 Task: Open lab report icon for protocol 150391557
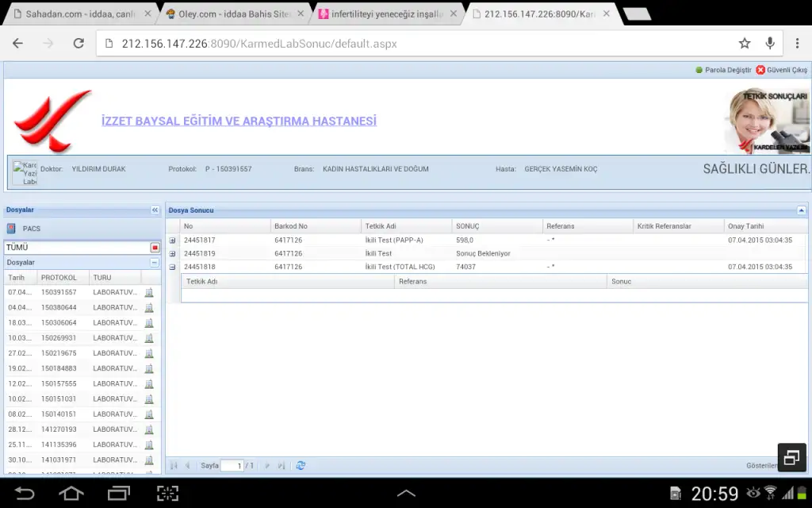149,292
